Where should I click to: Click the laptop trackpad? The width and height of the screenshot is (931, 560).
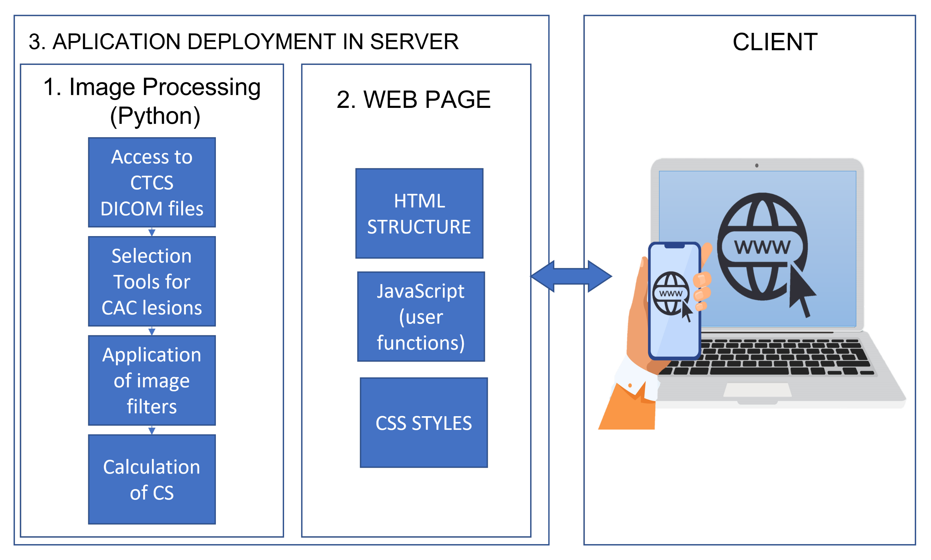pos(757,390)
